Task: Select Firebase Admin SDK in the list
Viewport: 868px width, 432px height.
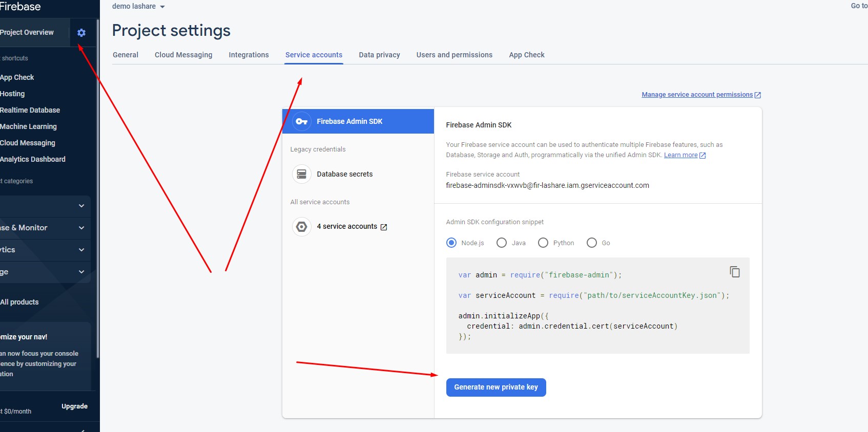Action: point(358,121)
